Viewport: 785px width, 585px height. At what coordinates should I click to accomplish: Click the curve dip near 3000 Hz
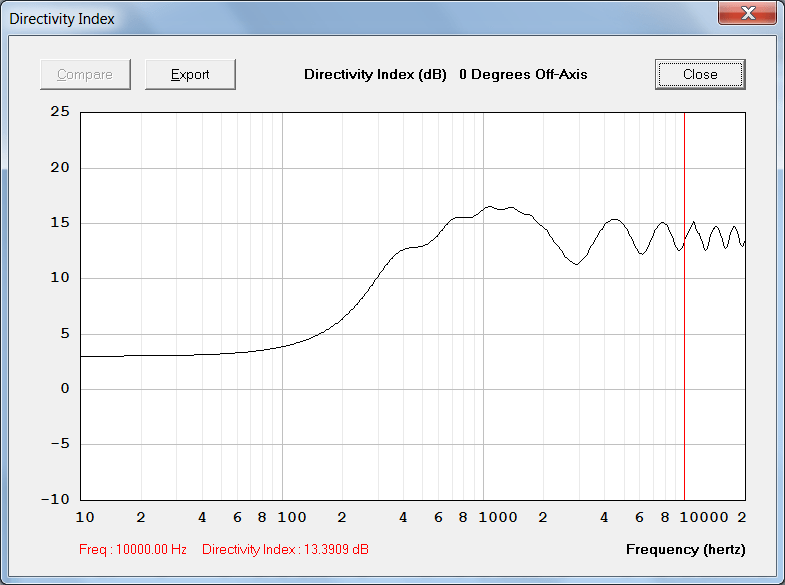point(577,264)
